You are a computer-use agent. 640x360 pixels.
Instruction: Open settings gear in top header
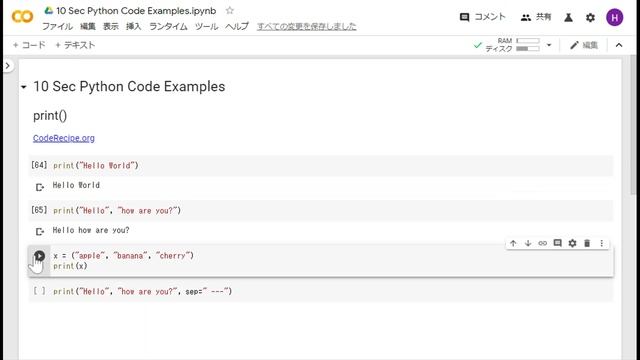(x=590, y=18)
